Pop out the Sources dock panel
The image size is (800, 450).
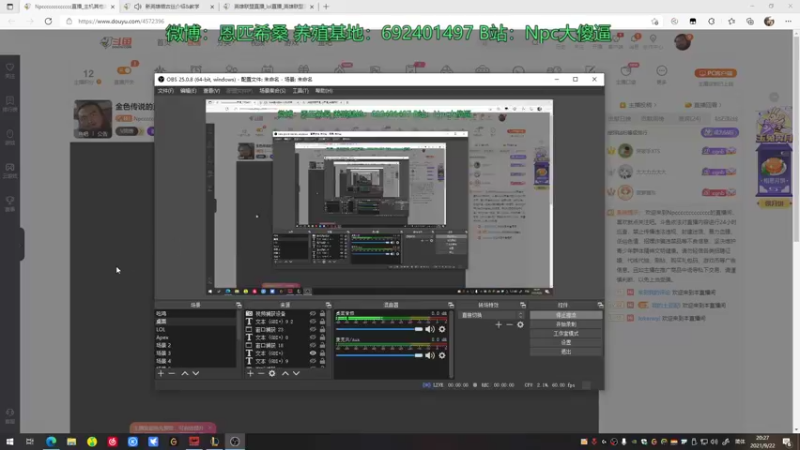click(328, 305)
